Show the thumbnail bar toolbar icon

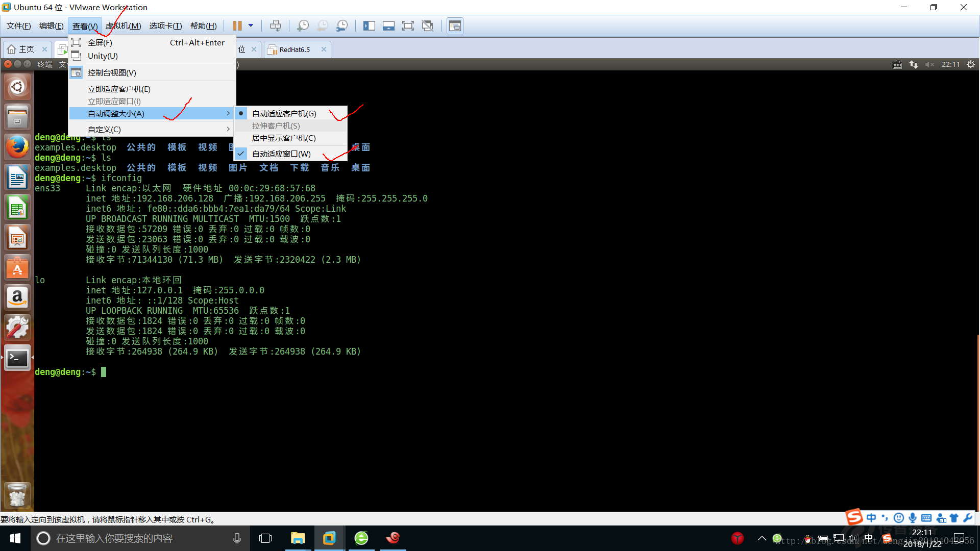(x=388, y=25)
